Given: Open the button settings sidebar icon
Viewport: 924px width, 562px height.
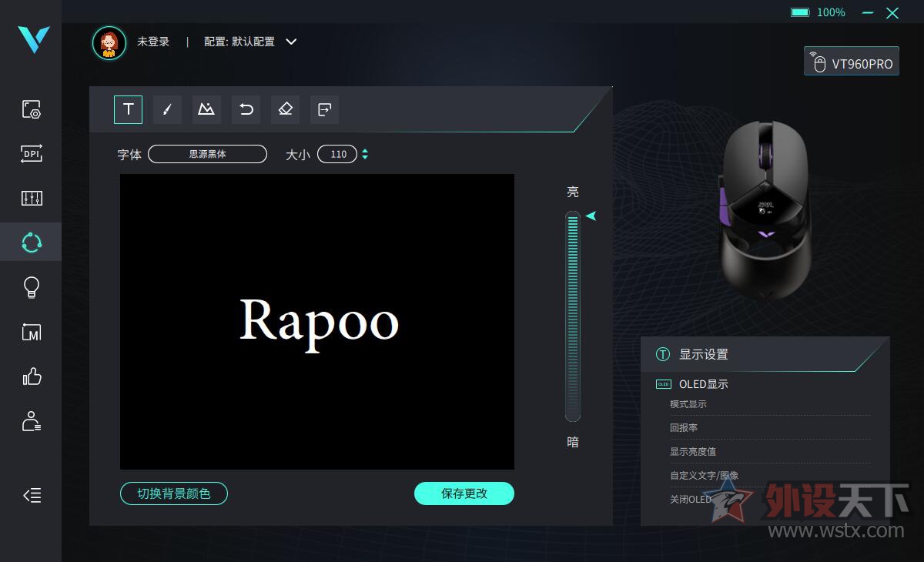Looking at the screenshot, I should click(x=32, y=109).
